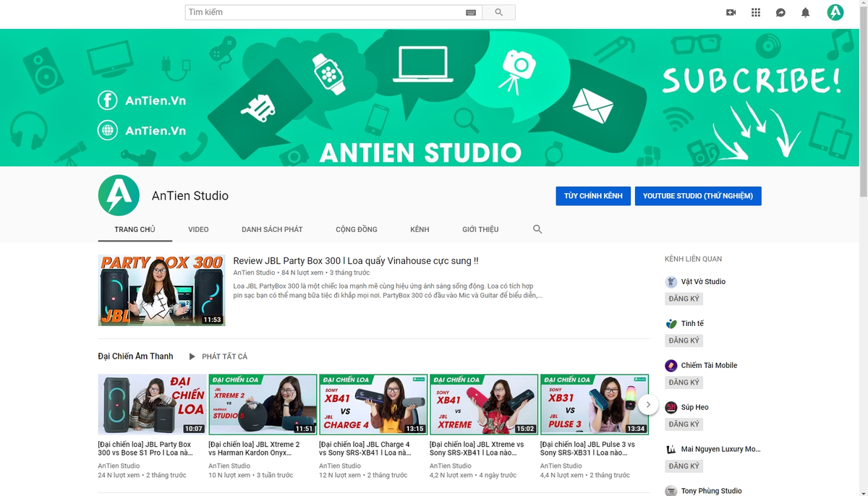Open JBL Pulse 3 vs Sony XB31 thumbnail
The image size is (868, 496).
[x=595, y=404]
